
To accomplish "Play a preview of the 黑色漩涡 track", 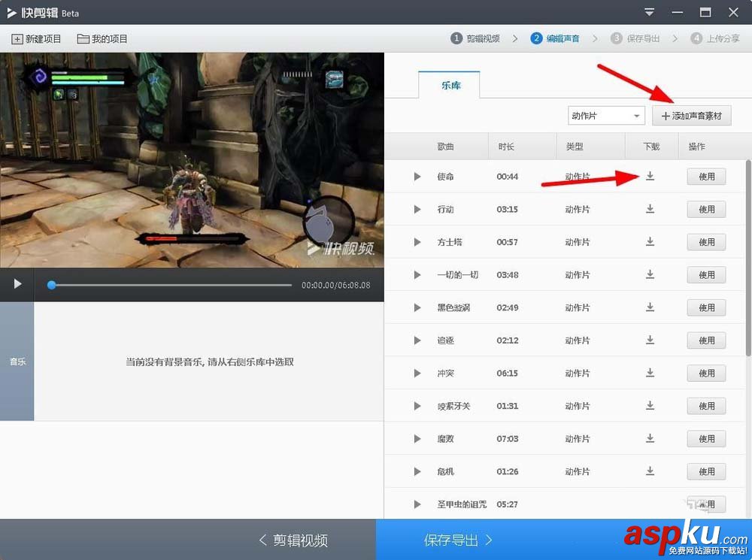I will click(x=417, y=307).
